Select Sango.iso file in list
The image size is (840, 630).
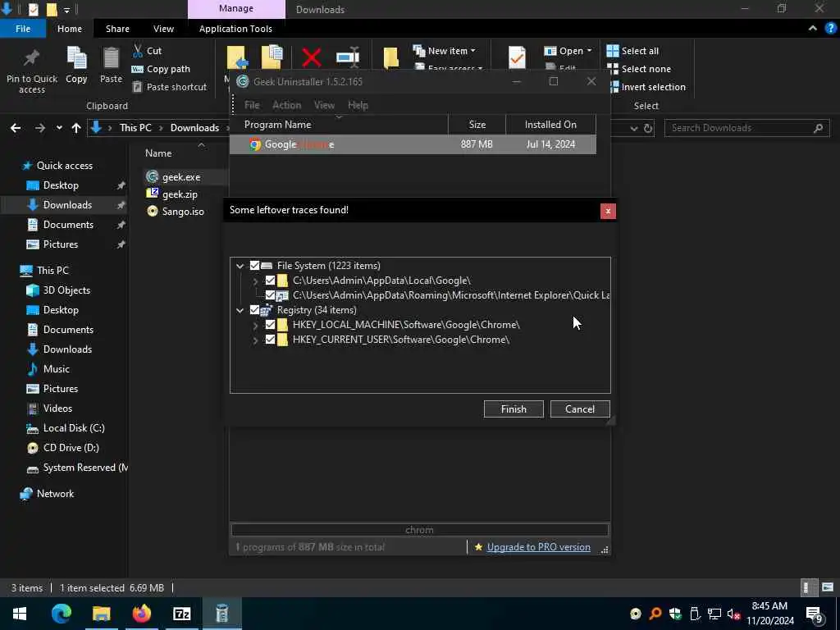[176, 211]
